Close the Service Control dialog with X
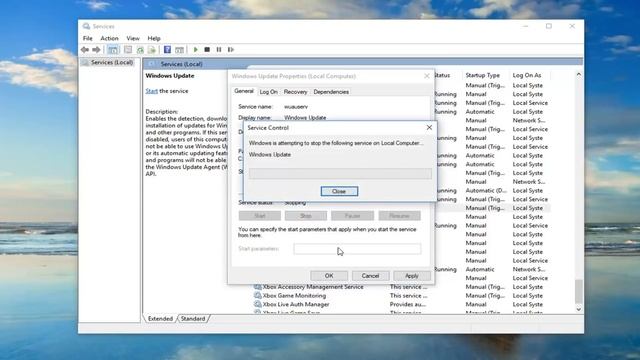The width and height of the screenshot is (640, 360). point(429,128)
